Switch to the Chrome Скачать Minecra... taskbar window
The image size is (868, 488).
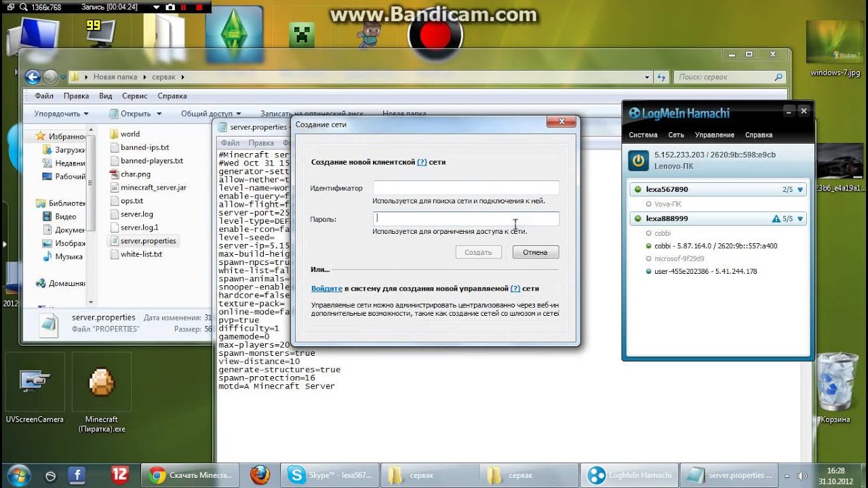click(191, 475)
